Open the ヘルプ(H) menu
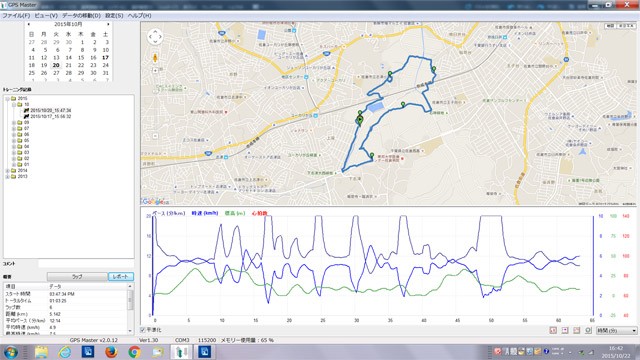The image size is (640, 360). coord(139,16)
